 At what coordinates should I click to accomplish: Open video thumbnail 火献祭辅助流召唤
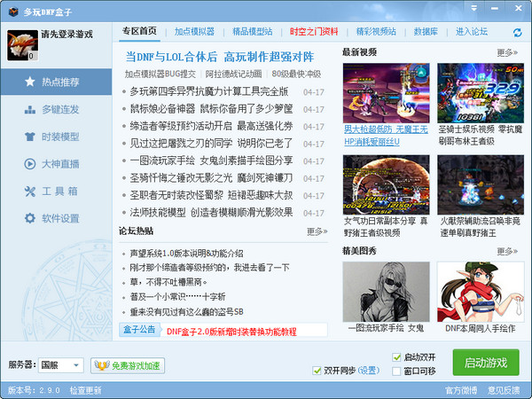click(481, 185)
